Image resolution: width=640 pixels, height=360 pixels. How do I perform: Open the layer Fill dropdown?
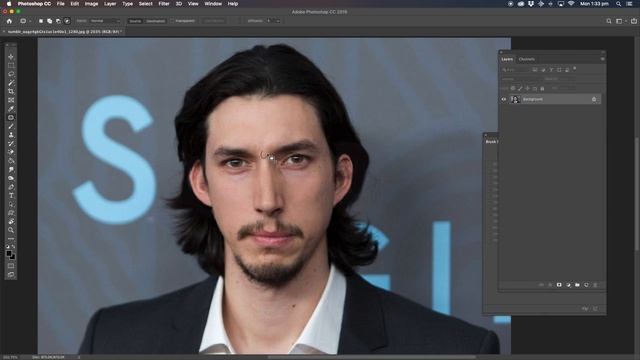pos(568,88)
